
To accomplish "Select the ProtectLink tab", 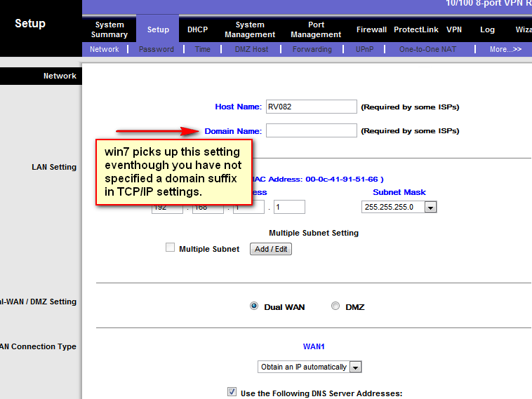I will click(x=416, y=29).
